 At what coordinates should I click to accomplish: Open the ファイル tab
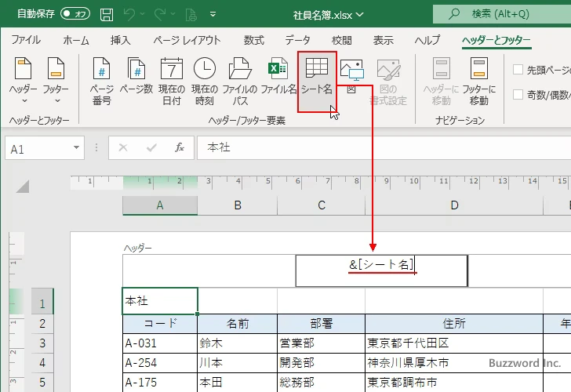click(x=26, y=40)
